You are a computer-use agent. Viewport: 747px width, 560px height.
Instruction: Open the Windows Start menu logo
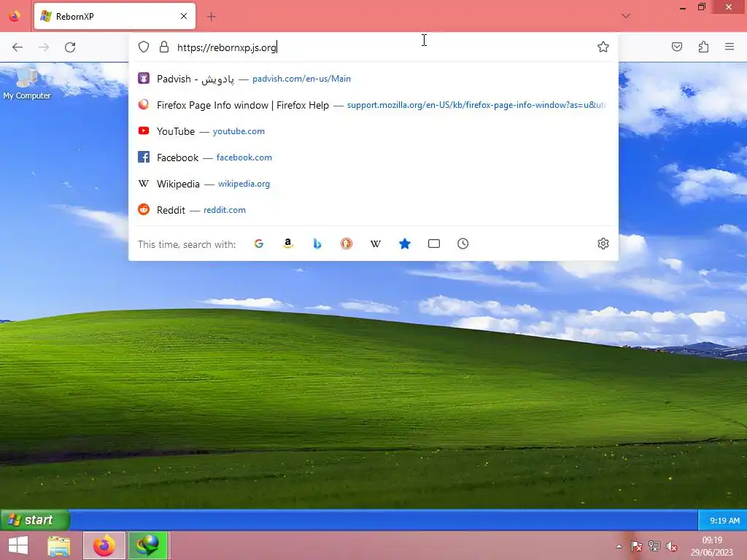tap(18, 545)
